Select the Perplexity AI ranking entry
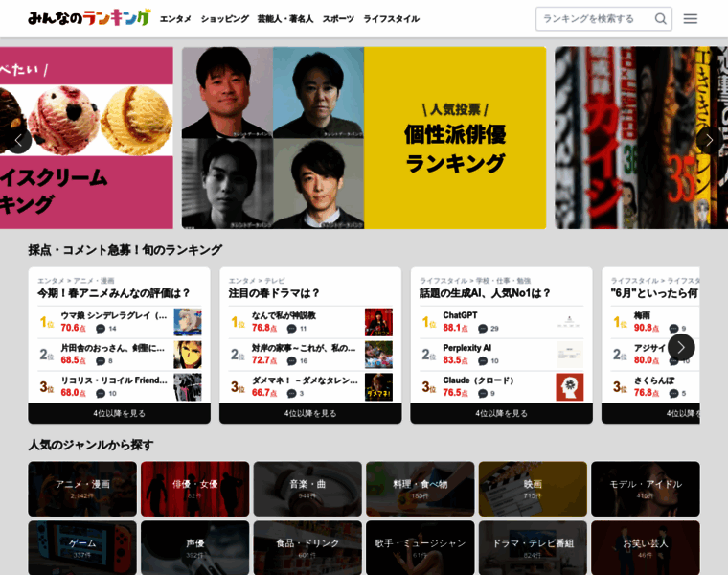 point(501,355)
